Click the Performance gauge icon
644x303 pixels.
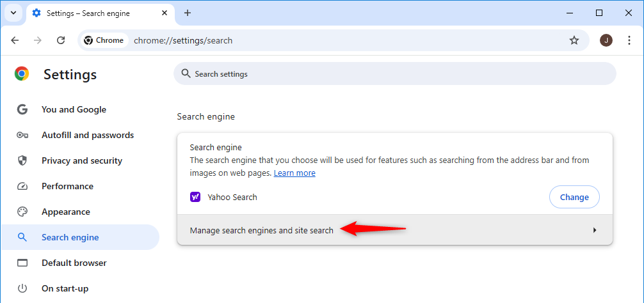[22, 186]
